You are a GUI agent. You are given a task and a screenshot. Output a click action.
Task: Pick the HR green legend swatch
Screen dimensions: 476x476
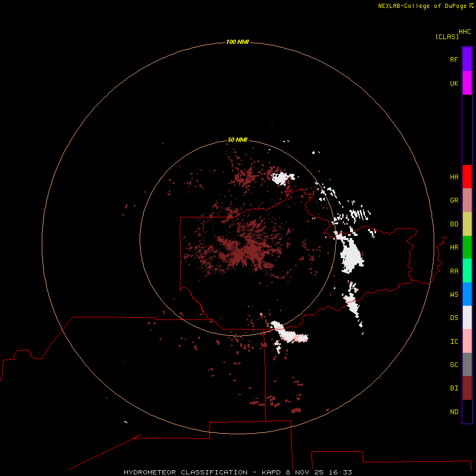467,248
